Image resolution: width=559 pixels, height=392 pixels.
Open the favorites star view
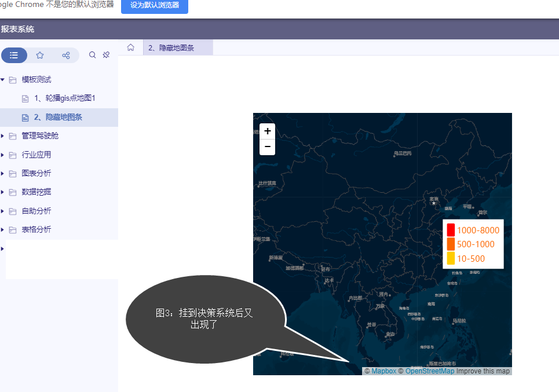40,55
